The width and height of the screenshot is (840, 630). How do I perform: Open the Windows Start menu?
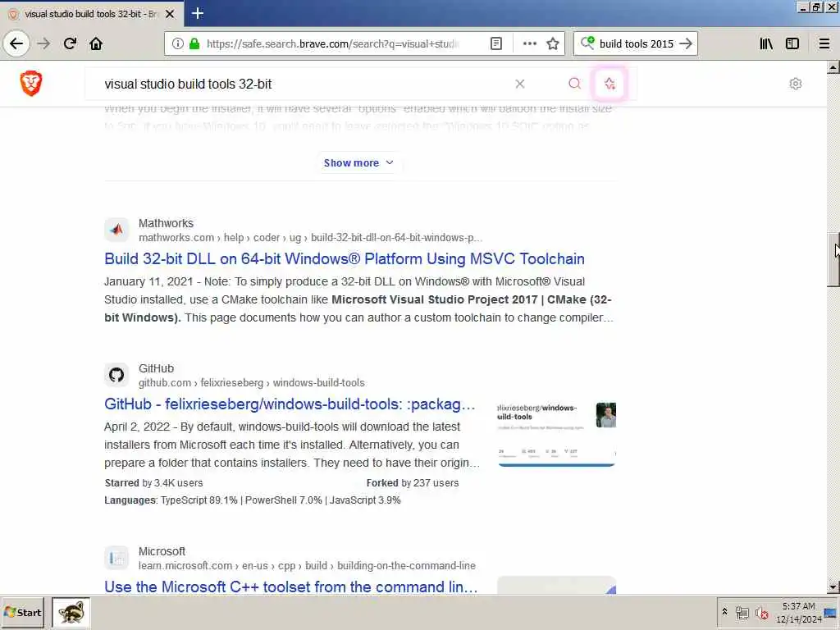[x=22, y=612]
